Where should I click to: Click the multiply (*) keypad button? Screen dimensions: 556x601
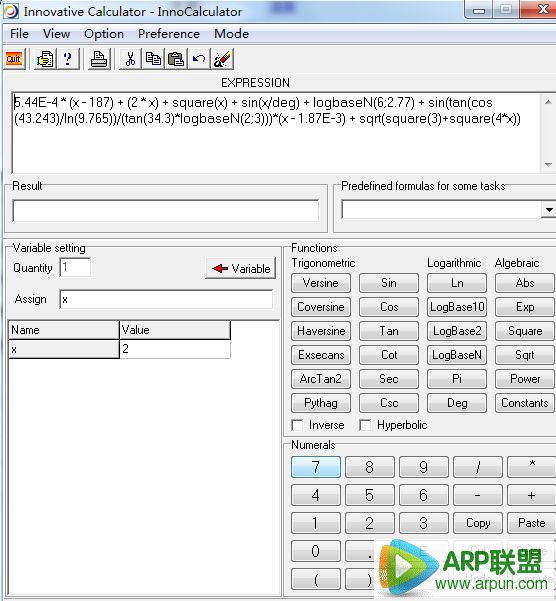click(x=531, y=467)
